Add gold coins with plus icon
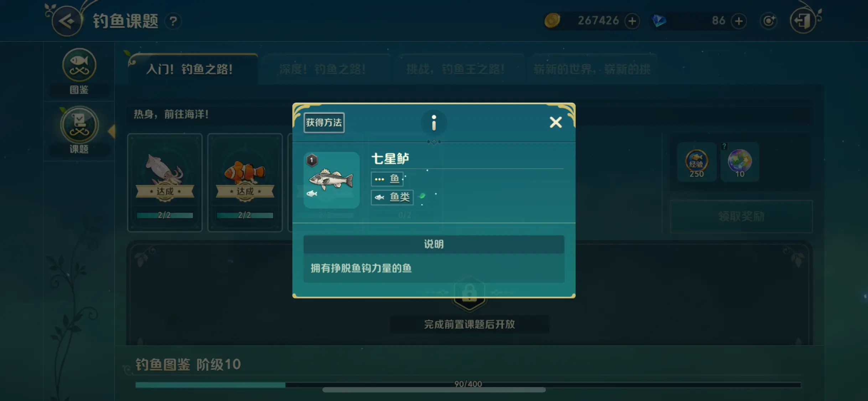 (632, 21)
